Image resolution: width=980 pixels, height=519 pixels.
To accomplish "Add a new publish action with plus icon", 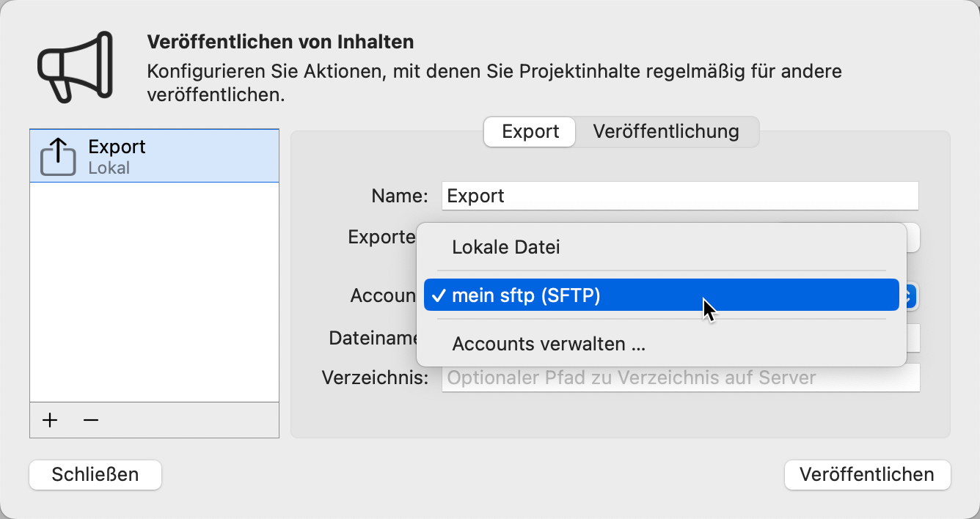I will [x=49, y=419].
